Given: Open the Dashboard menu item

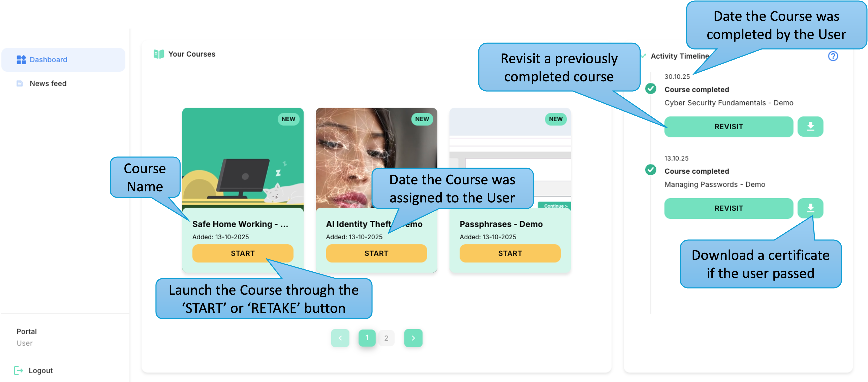Looking at the screenshot, I should coord(63,60).
